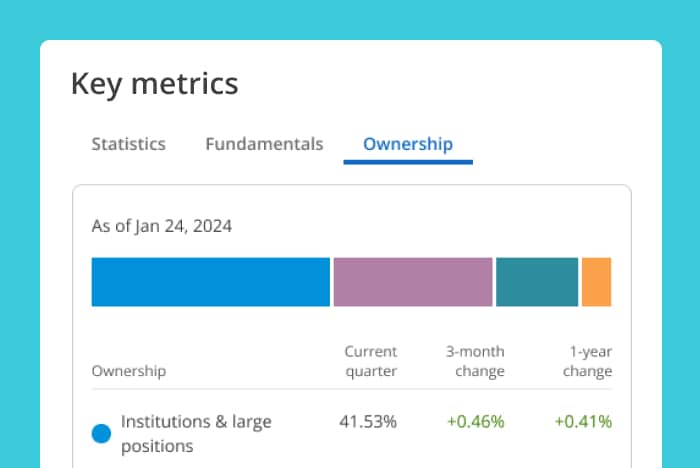Click the blue Institutions legend dot
The image size is (700, 468).
[101, 434]
